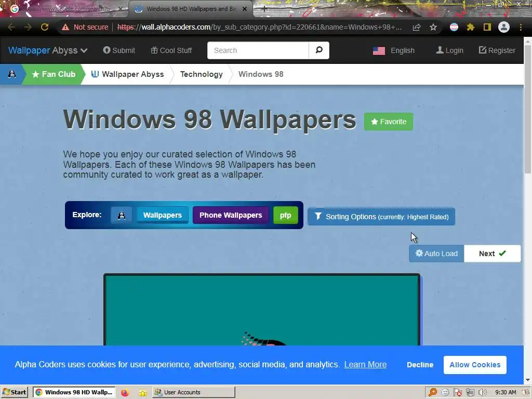This screenshot has height=399, width=532.
Task: Click the security alert tray icon with red X
Action: coord(458,393)
